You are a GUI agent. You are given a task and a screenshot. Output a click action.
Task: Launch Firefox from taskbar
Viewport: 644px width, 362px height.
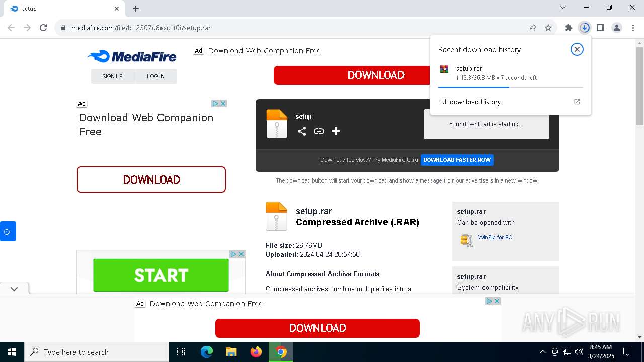pyautogui.click(x=256, y=352)
